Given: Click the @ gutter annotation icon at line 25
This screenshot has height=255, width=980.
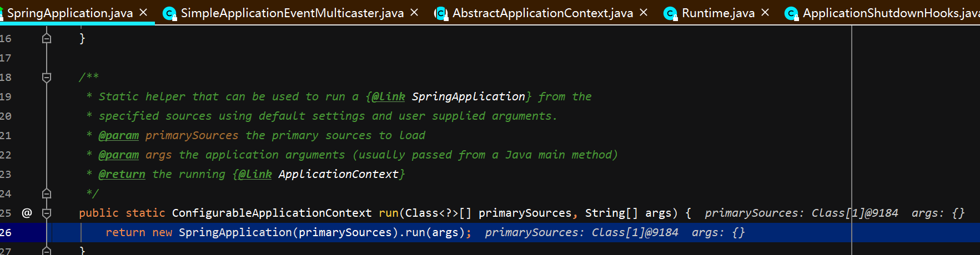Looking at the screenshot, I should point(27,213).
